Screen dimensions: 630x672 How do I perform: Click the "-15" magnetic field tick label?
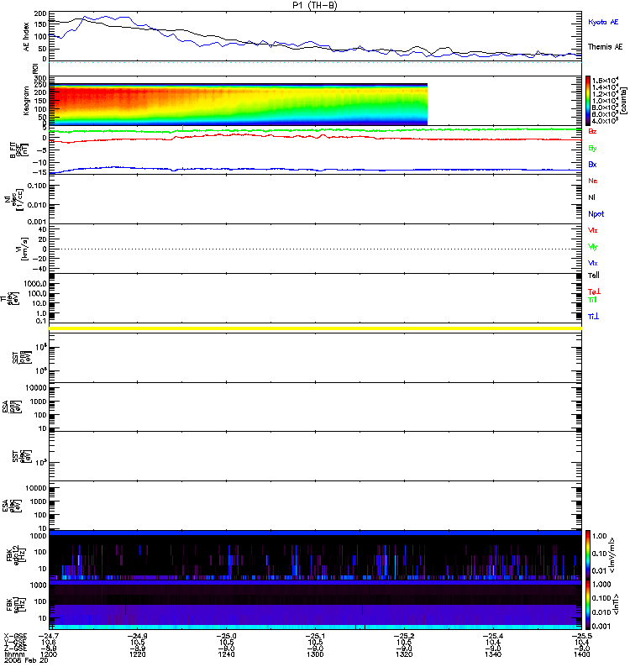click(41, 172)
